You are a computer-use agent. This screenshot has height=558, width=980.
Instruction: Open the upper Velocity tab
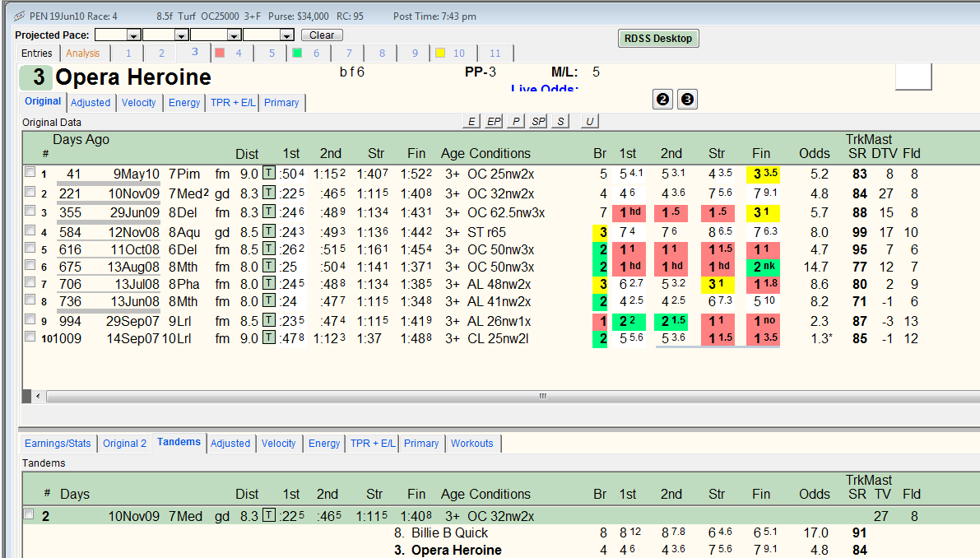click(x=139, y=103)
